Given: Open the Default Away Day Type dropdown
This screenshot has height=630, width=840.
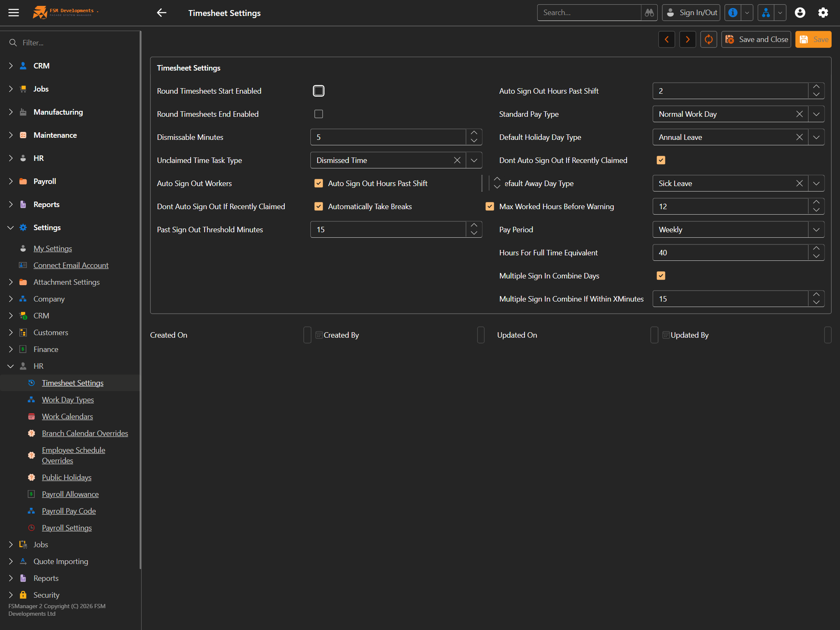Looking at the screenshot, I should click(816, 184).
